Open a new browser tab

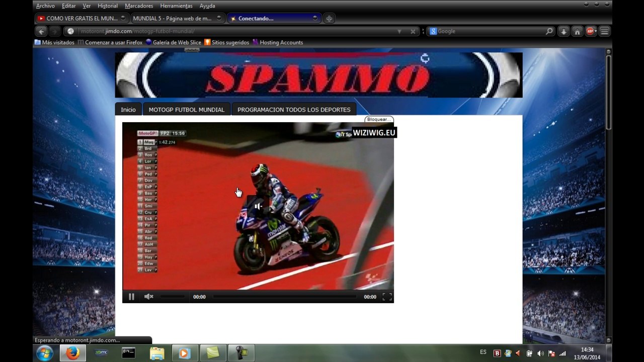click(329, 19)
